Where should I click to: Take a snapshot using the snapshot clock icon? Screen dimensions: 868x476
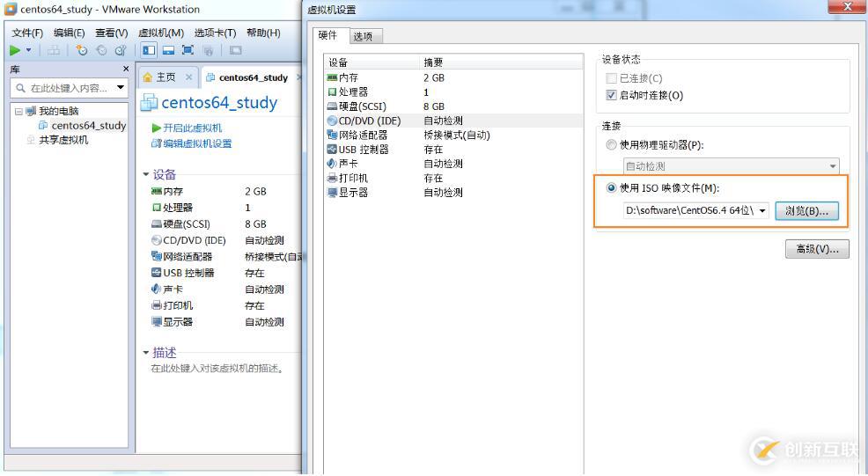[82, 50]
